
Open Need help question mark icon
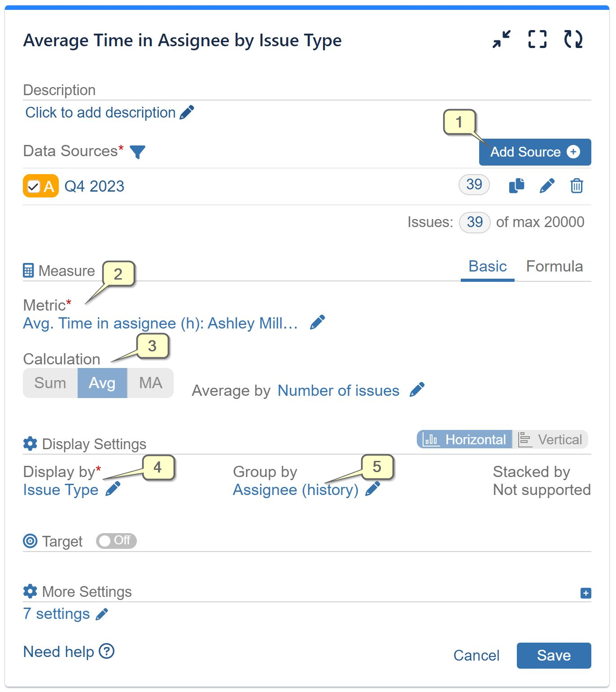(106, 652)
